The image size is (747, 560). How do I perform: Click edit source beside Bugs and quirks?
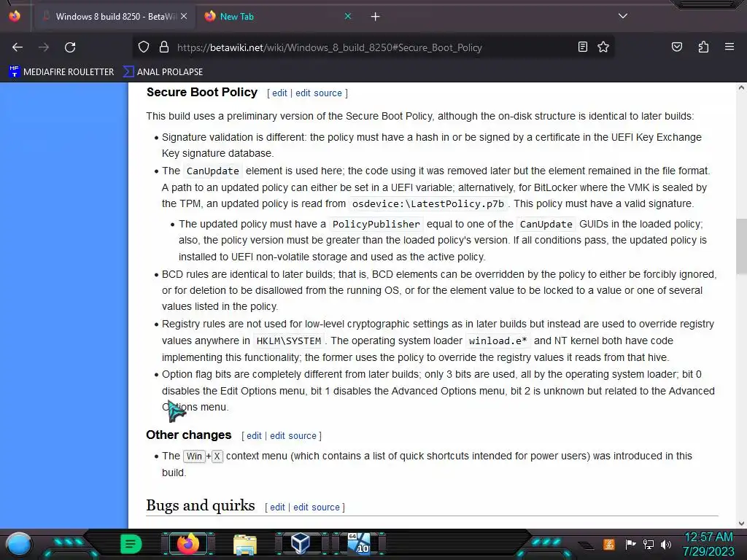pyautogui.click(x=317, y=507)
